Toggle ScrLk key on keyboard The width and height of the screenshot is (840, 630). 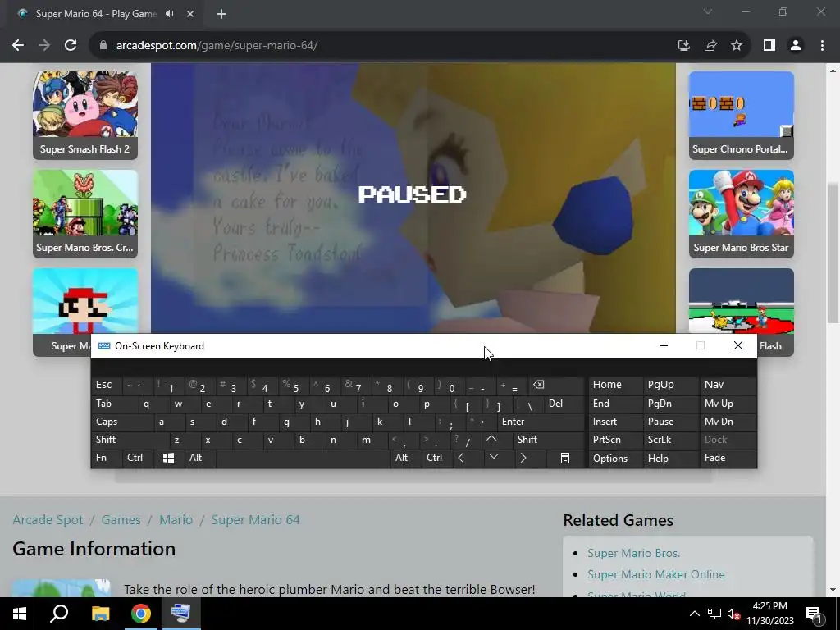tap(669, 440)
